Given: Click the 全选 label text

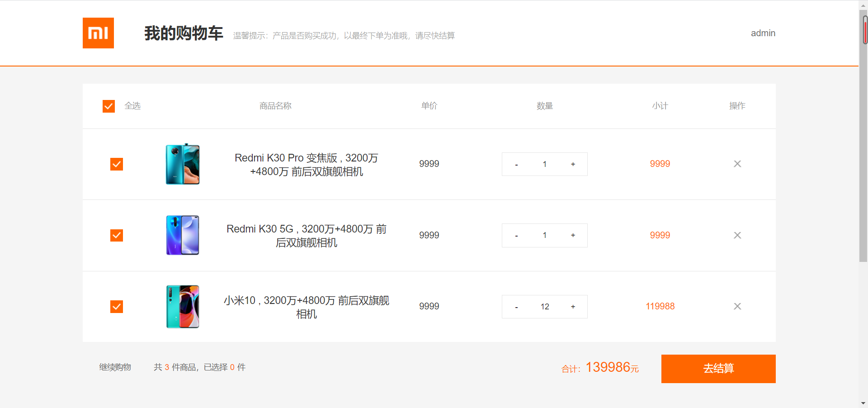Looking at the screenshot, I should click(132, 106).
